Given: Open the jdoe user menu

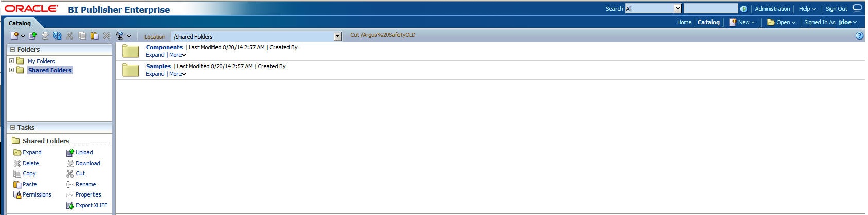Looking at the screenshot, I should tap(847, 22).
